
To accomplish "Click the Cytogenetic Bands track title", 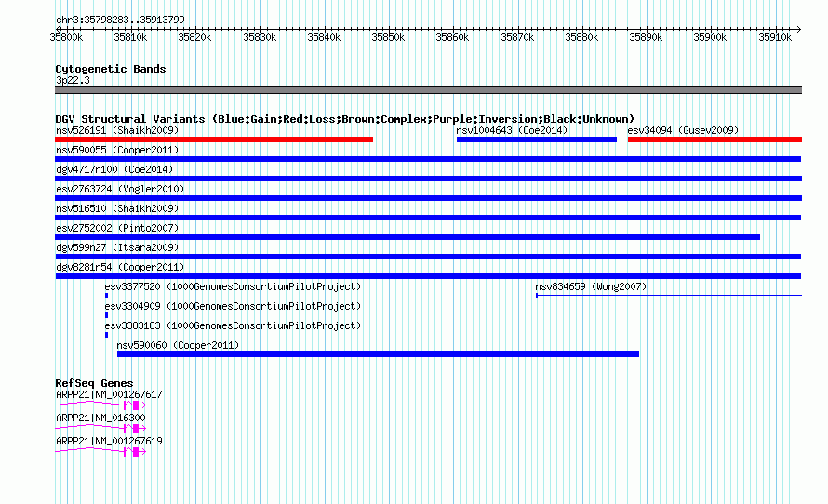I will tap(111, 69).
